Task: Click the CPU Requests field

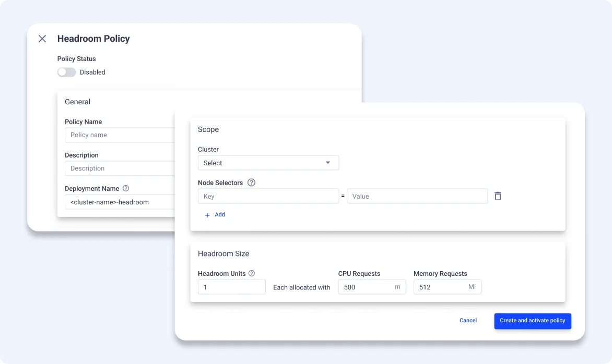Action: [366, 287]
